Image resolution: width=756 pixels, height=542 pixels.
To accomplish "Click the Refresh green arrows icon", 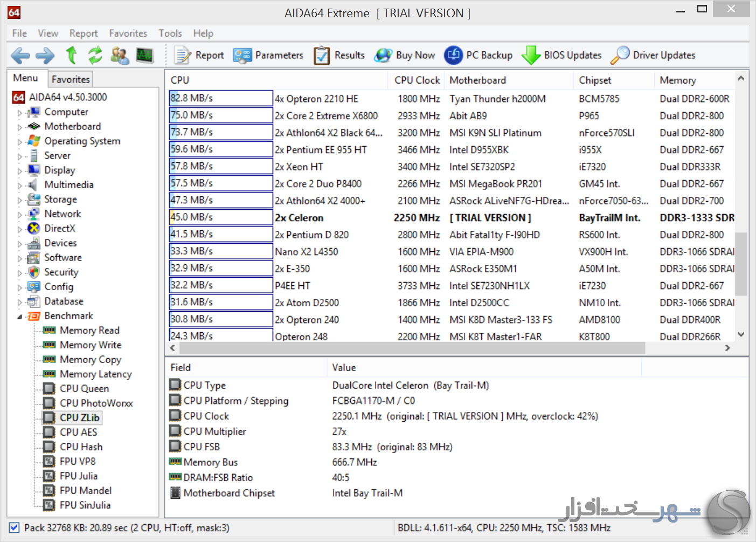I will tap(95, 55).
